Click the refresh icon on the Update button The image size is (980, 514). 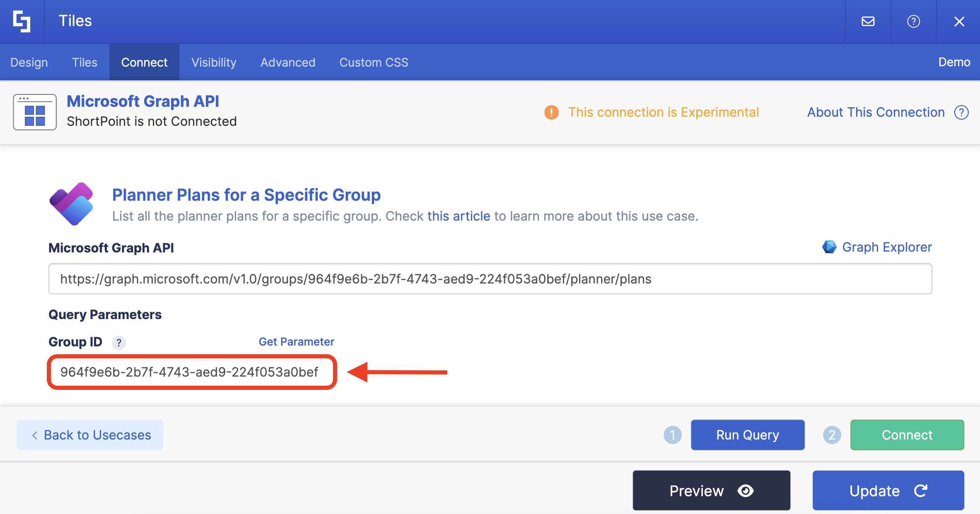coord(921,490)
